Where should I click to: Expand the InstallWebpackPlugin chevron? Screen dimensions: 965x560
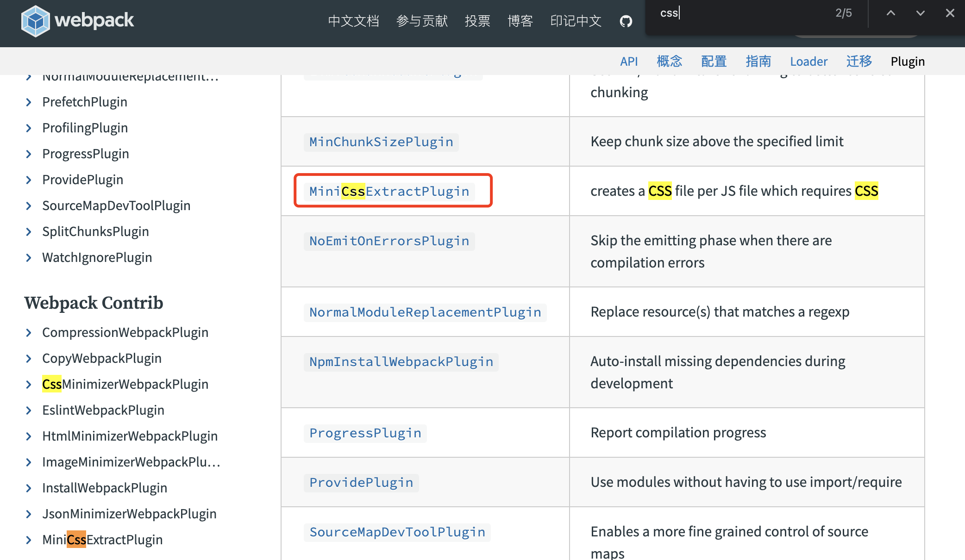29,488
